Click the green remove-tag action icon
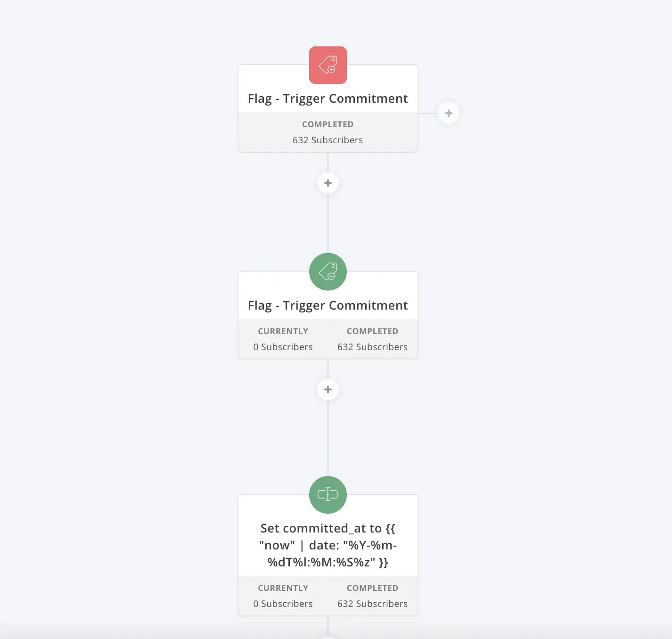This screenshot has height=639, width=672. pyautogui.click(x=328, y=272)
